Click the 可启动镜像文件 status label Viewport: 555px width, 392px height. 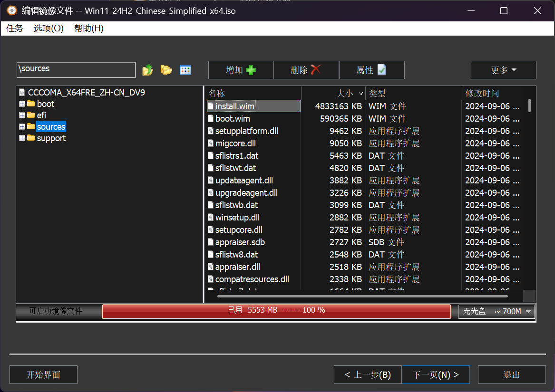56,311
